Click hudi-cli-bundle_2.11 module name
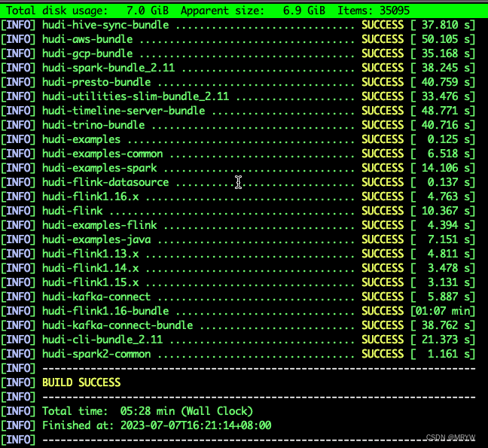488x448 pixels. [x=102, y=340]
